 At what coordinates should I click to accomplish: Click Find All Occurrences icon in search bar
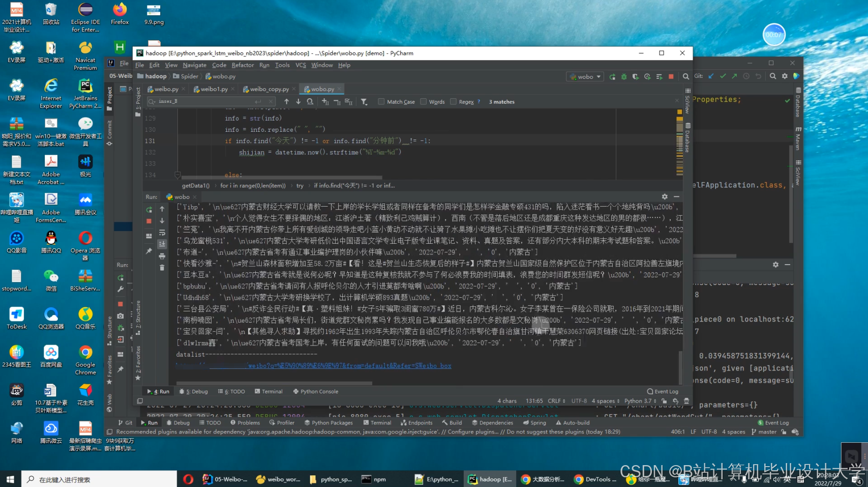310,102
